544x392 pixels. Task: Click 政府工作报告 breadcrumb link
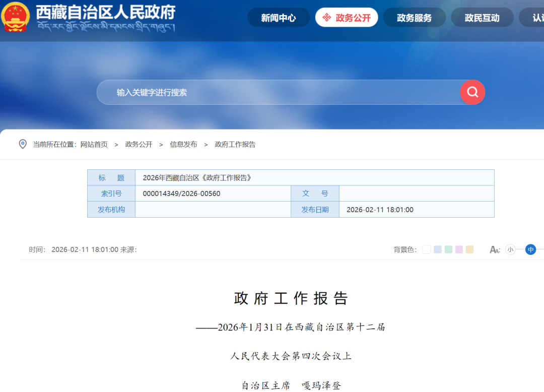[x=235, y=144]
